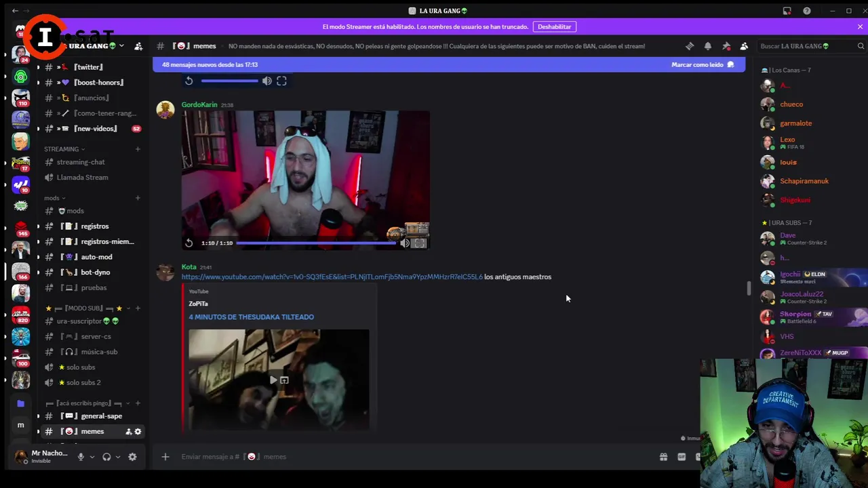Open the Mr Nacho user profile panel
Viewport: 868px width, 488px height.
coord(42,457)
